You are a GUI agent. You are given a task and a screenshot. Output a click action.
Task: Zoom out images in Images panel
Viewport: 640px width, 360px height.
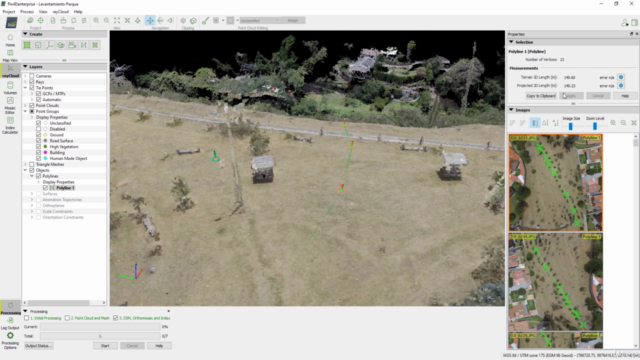623,123
